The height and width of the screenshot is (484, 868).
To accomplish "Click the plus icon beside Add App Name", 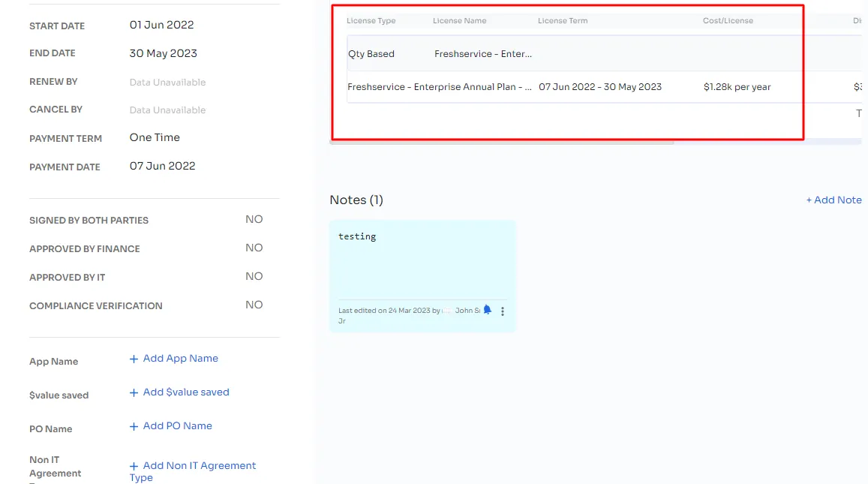I will [x=134, y=359].
